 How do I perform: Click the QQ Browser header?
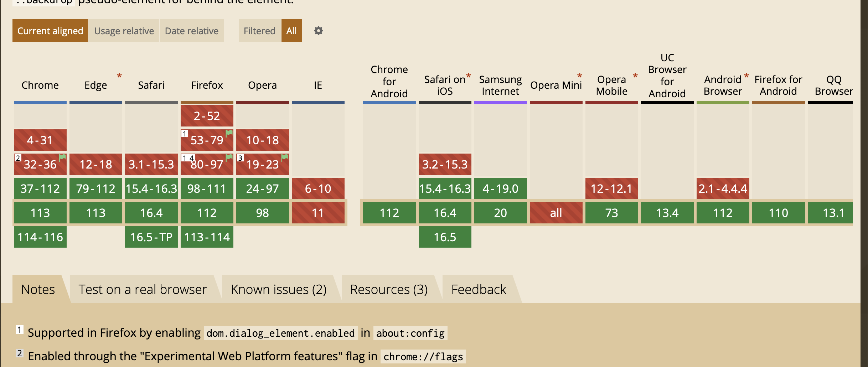pos(834,85)
